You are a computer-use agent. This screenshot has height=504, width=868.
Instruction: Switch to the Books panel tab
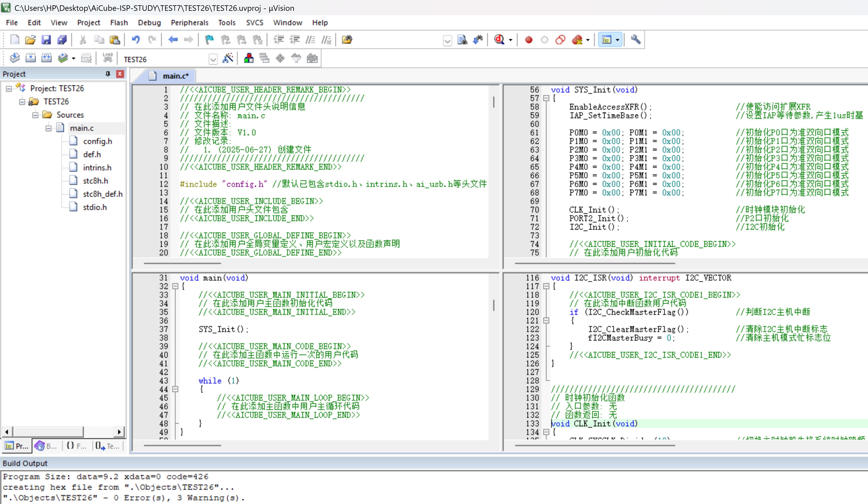coord(46,446)
